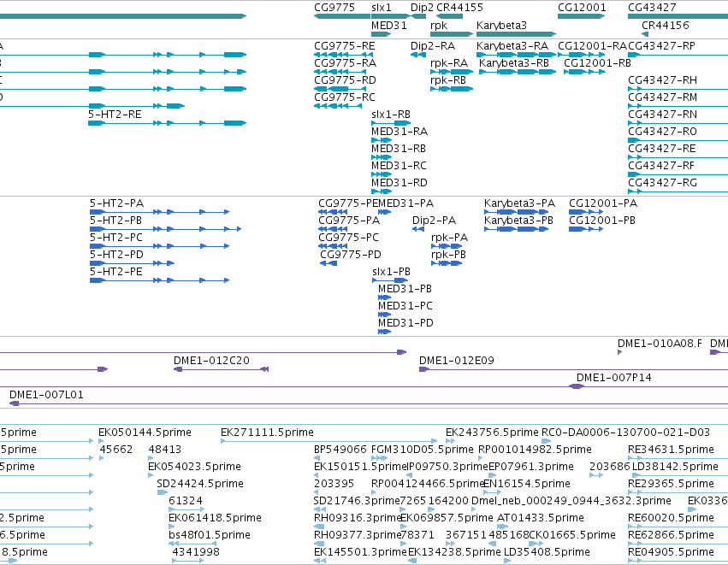Select the CG12001 gene feature
The image size is (728, 565).
581,16
